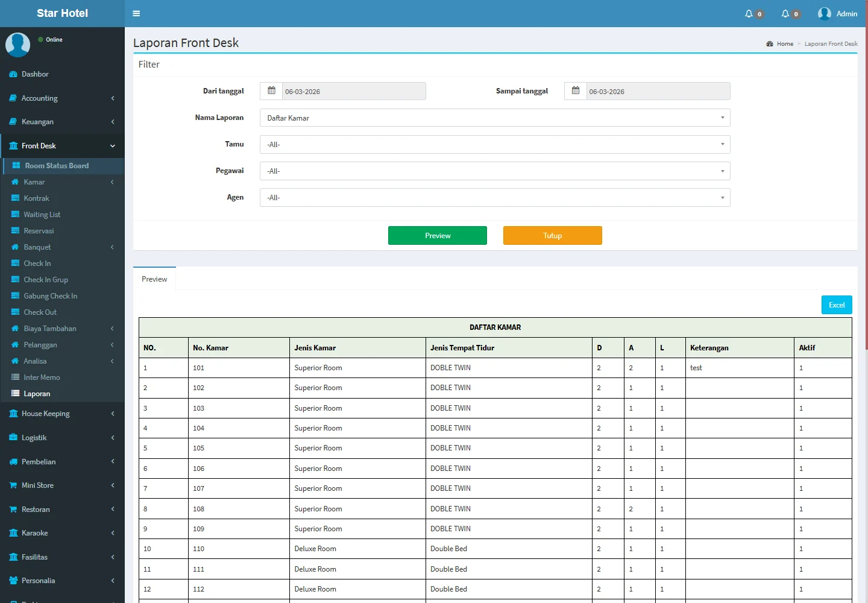Click the hamburger sidebar toggle icon
The image size is (868, 603).
pos(136,13)
